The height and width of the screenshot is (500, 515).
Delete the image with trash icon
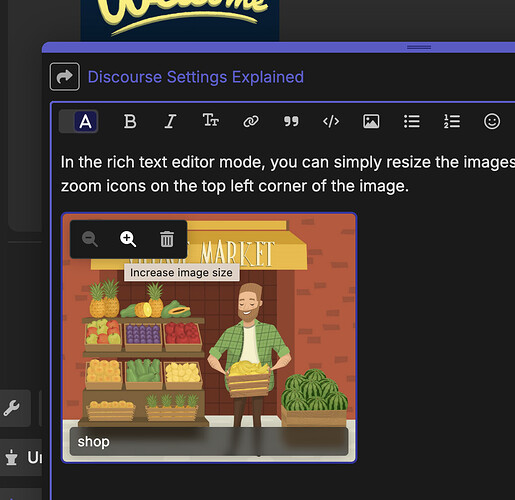167,239
